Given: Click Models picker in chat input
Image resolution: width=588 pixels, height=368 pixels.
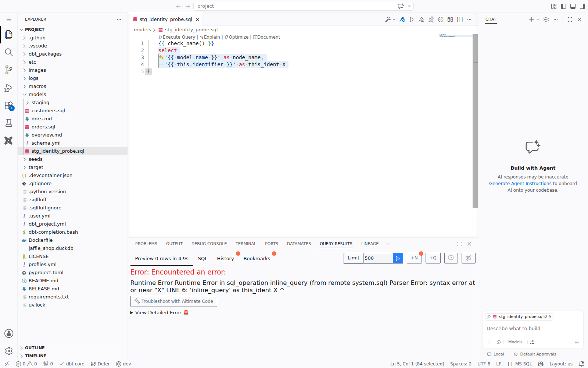Looking at the screenshot, I should (515, 342).
